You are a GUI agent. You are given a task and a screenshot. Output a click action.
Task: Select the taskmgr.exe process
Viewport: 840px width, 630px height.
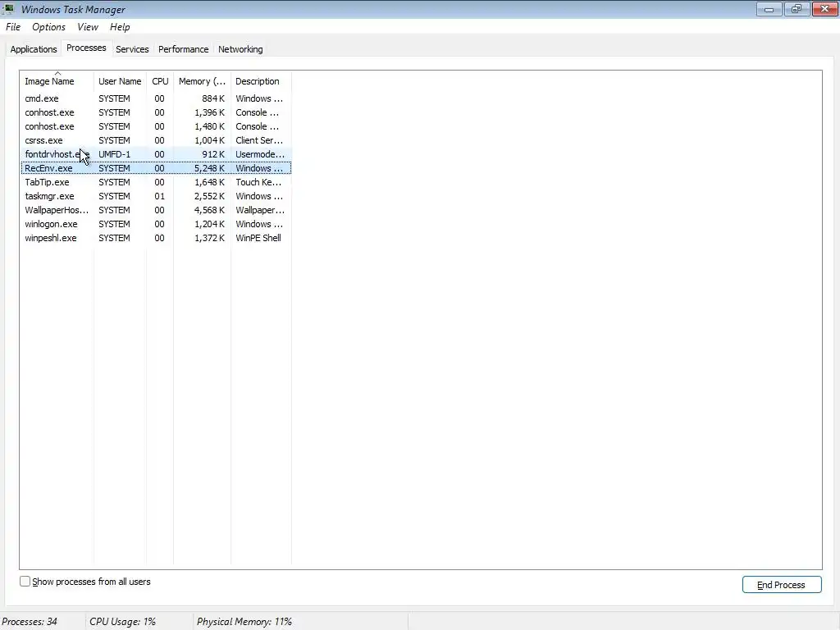click(x=156, y=196)
